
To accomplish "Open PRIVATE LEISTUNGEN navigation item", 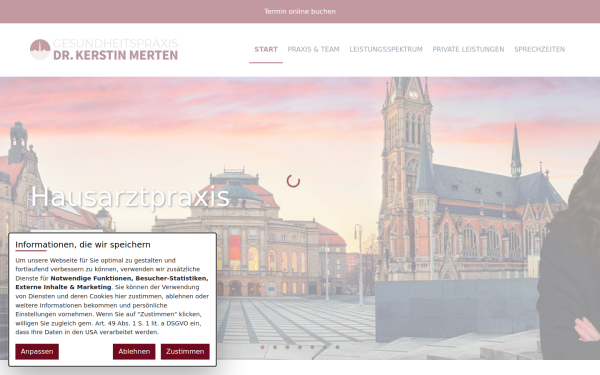I will point(468,49).
